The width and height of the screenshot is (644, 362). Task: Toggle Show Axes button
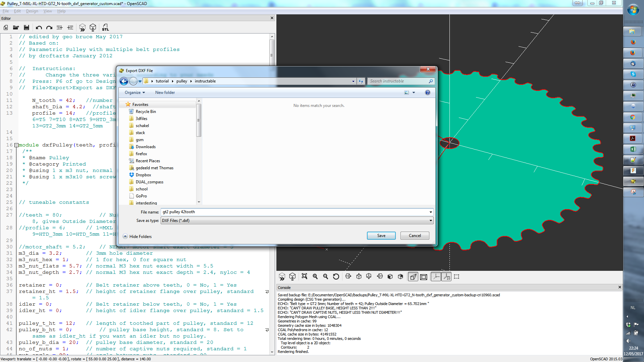(436, 277)
